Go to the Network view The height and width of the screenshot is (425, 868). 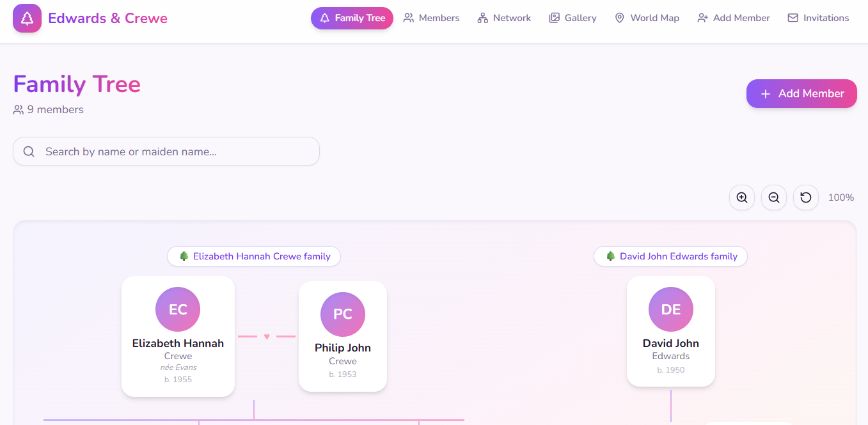pyautogui.click(x=504, y=18)
